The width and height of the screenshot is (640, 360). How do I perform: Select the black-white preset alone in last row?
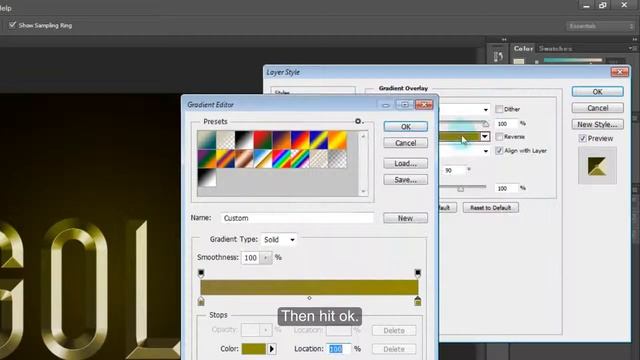207,177
